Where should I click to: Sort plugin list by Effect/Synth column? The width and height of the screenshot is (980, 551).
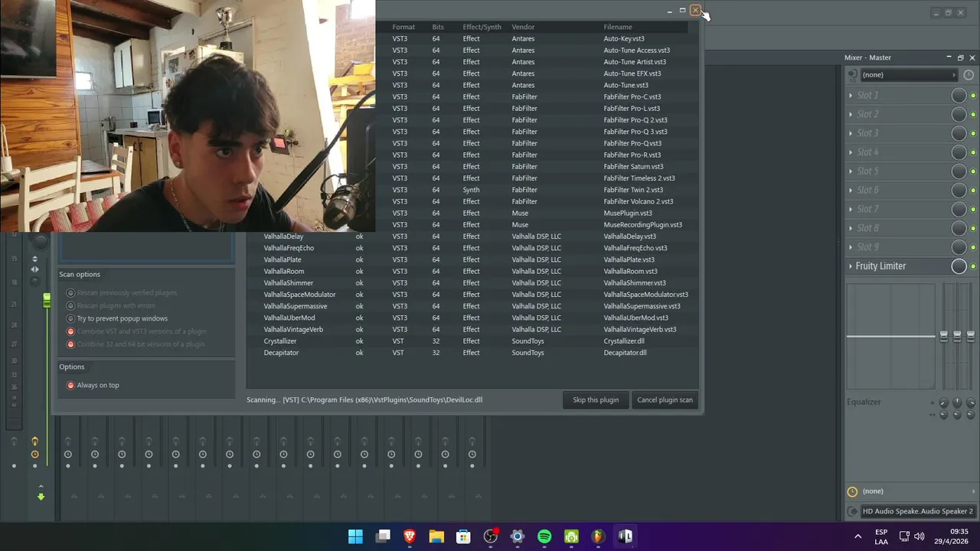[482, 27]
